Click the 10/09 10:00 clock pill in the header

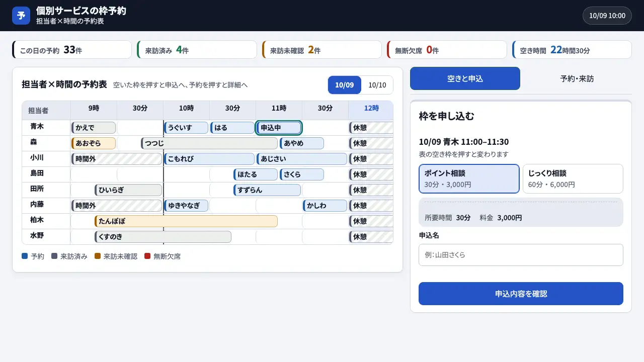[x=607, y=16]
